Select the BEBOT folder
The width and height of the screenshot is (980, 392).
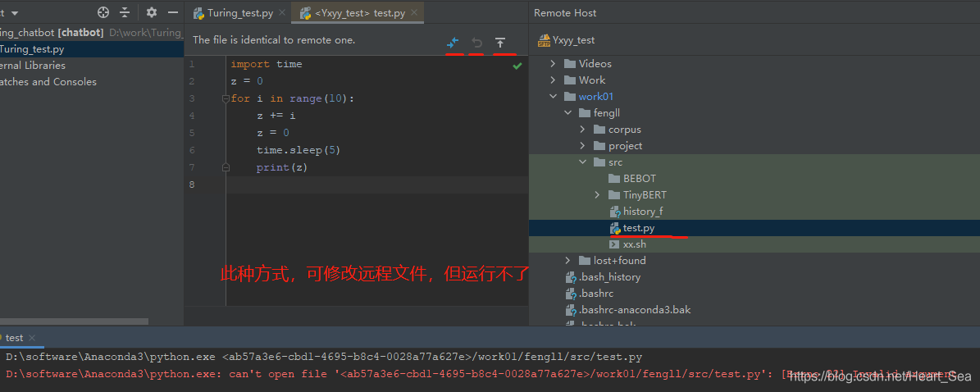(x=632, y=179)
